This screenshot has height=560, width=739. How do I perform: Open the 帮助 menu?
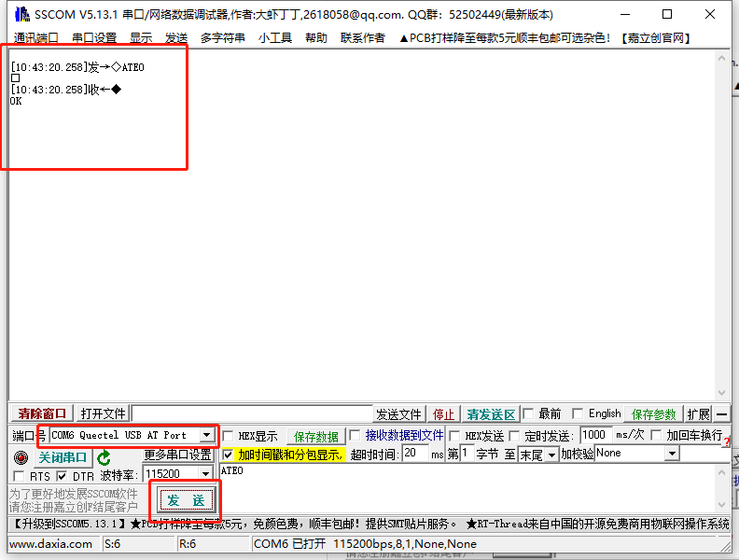point(315,37)
